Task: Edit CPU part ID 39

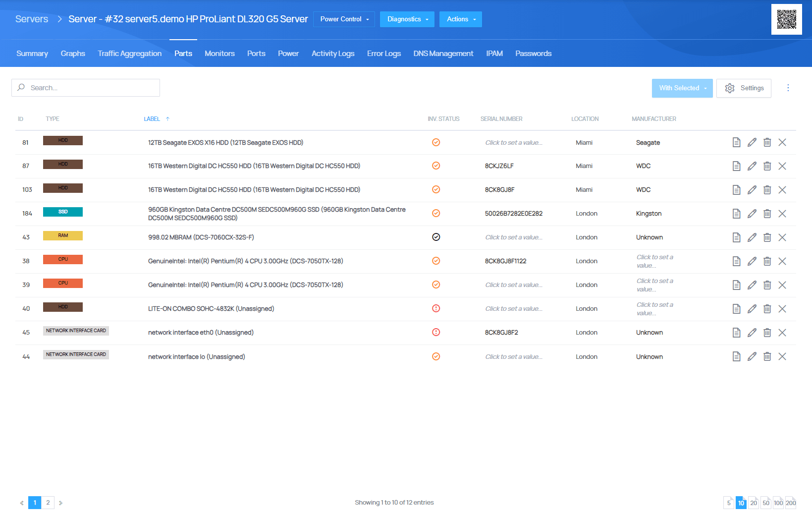Action: pyautogui.click(x=752, y=285)
